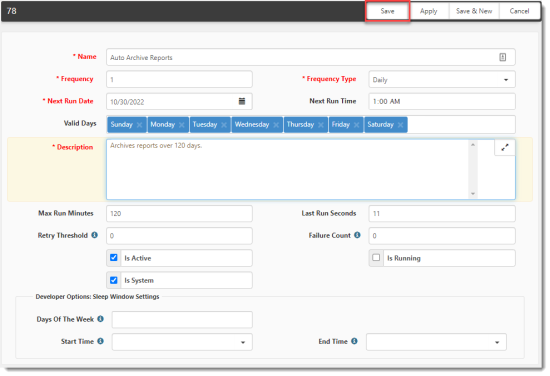Click the Apply button
The width and height of the screenshot is (550, 376).
tap(429, 11)
